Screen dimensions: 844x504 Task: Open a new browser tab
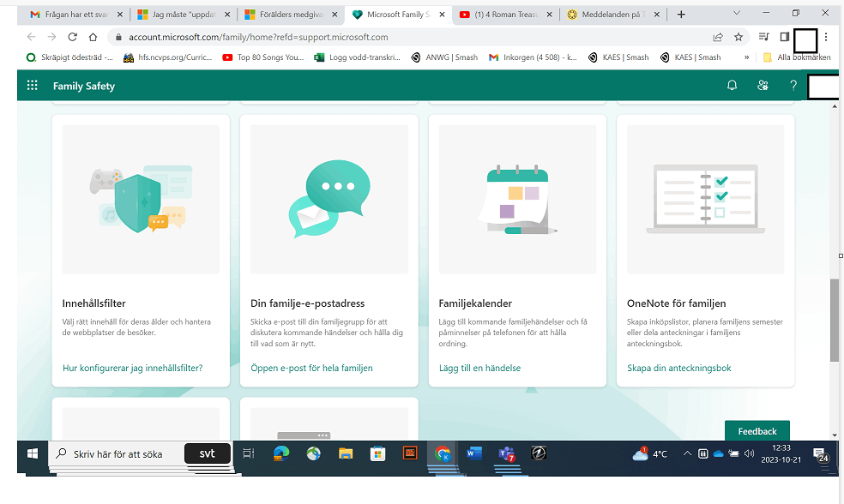[681, 15]
